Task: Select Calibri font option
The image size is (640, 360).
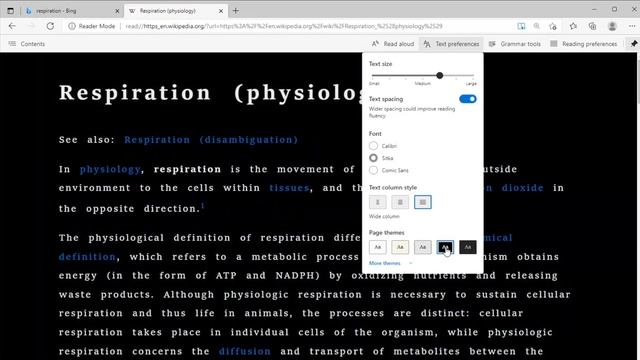Action: (373, 146)
